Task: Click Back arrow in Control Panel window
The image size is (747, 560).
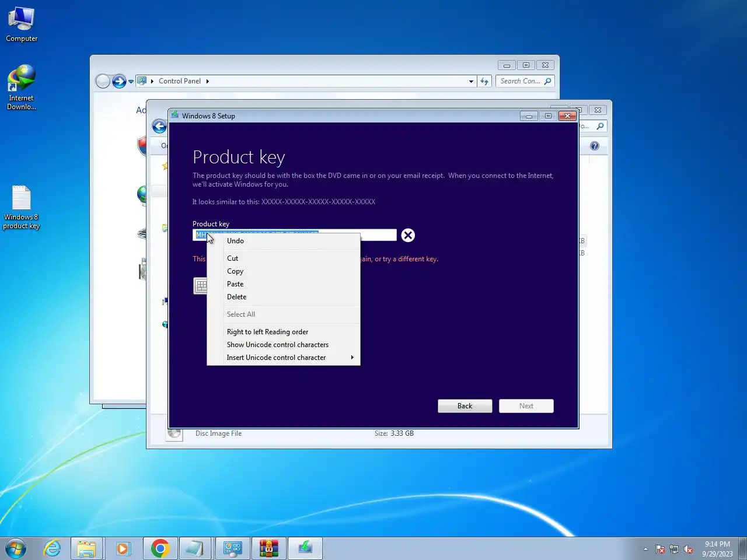Action: click(103, 81)
